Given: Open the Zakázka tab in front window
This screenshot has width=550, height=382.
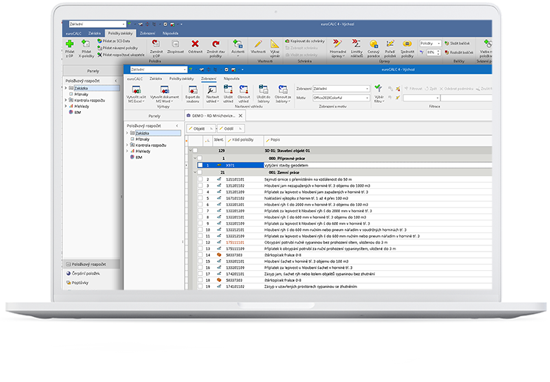Looking at the screenshot, I should pos(156,79).
